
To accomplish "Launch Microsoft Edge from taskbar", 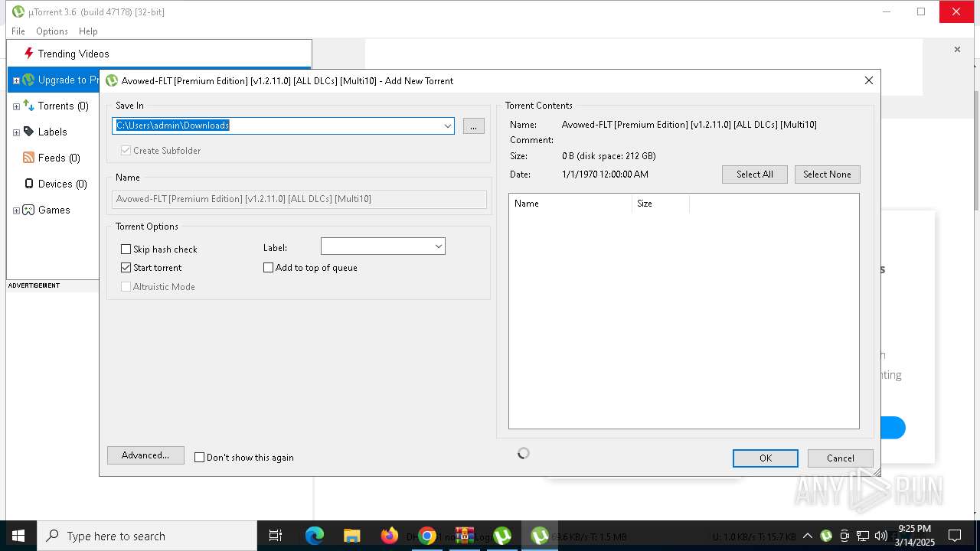I will click(315, 536).
